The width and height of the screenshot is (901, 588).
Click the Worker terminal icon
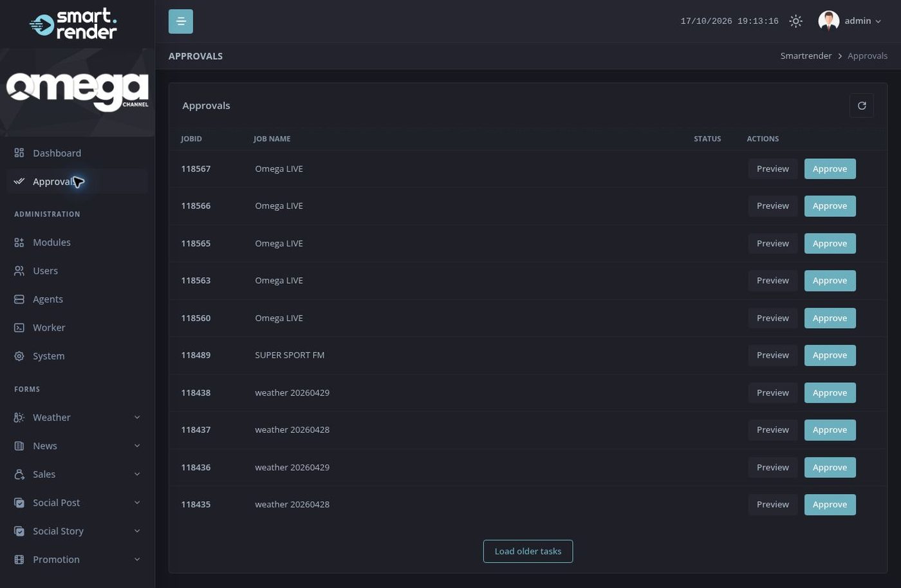[x=19, y=327]
